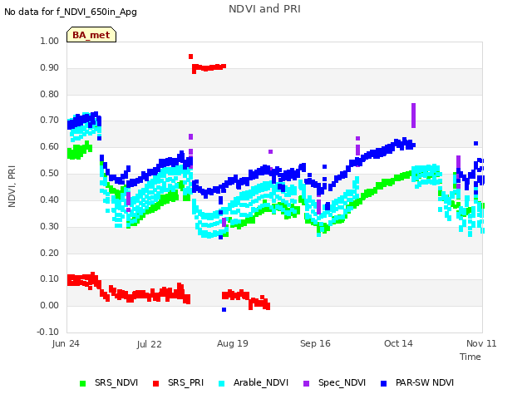The width and height of the screenshot is (532, 399).
Task: Click the cyan Arable_NDVI legend swatch
Action: (x=222, y=383)
